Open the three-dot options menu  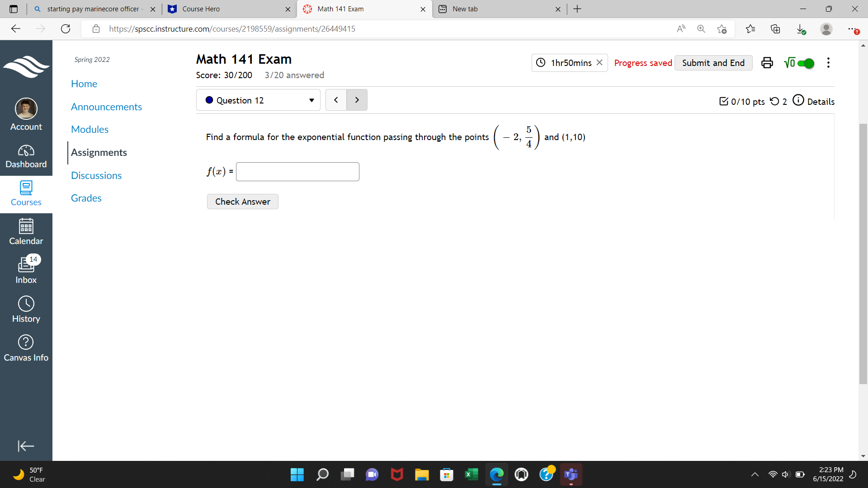(828, 63)
